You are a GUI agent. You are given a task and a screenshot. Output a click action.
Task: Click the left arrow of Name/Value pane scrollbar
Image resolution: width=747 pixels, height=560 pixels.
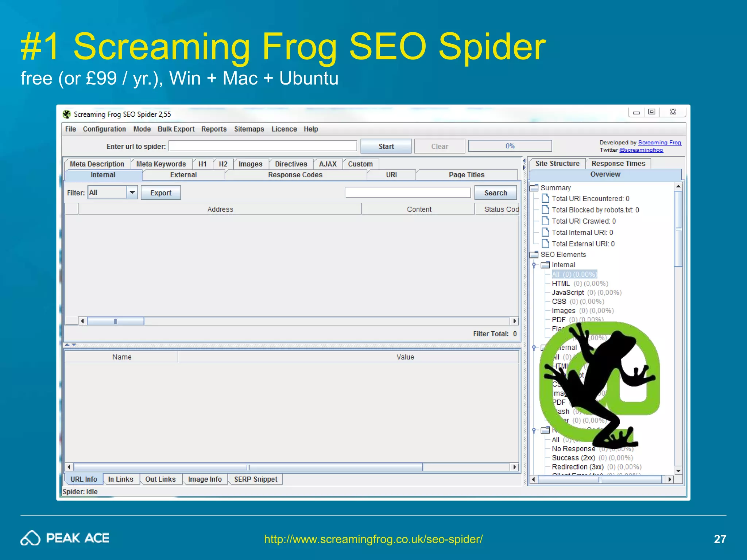click(x=69, y=467)
